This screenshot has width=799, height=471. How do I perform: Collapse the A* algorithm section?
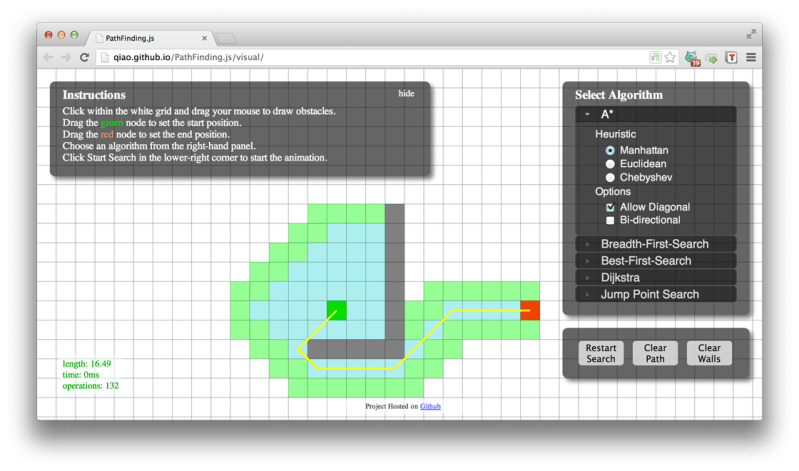(x=656, y=114)
